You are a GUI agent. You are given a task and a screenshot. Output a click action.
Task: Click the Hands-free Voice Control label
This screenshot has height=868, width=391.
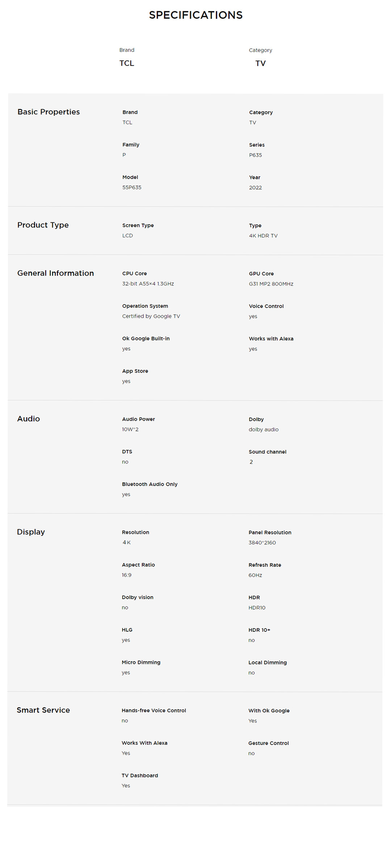154,711
